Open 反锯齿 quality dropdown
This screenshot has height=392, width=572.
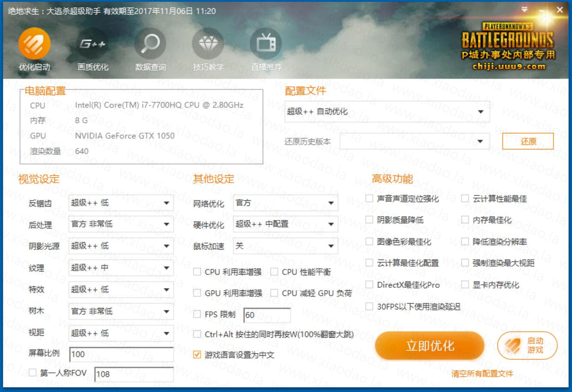point(121,203)
